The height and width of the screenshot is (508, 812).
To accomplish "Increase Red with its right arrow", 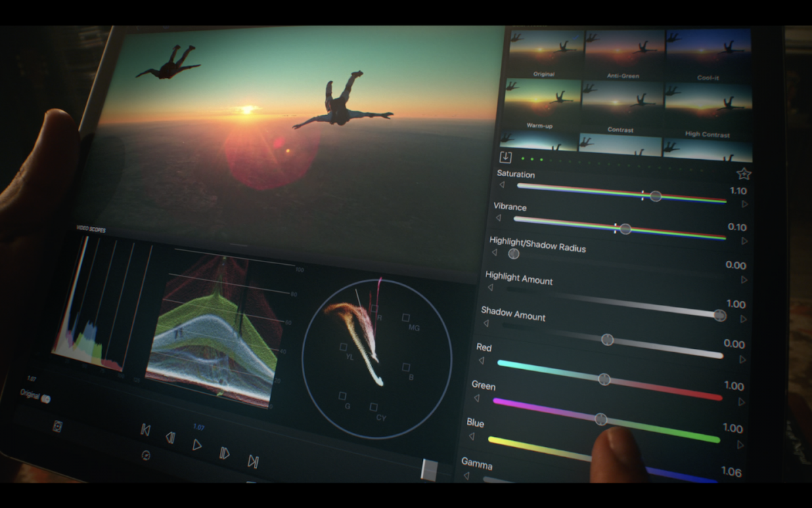I will [x=742, y=402].
